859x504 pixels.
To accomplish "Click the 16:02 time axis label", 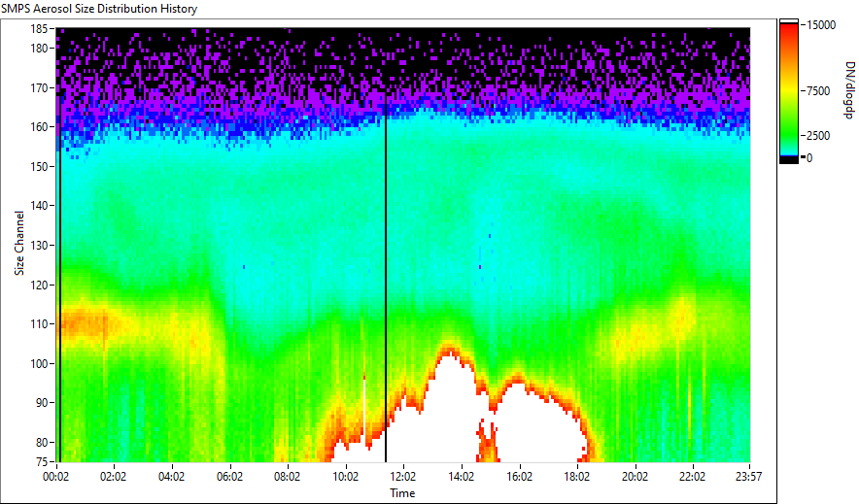I will [x=519, y=477].
